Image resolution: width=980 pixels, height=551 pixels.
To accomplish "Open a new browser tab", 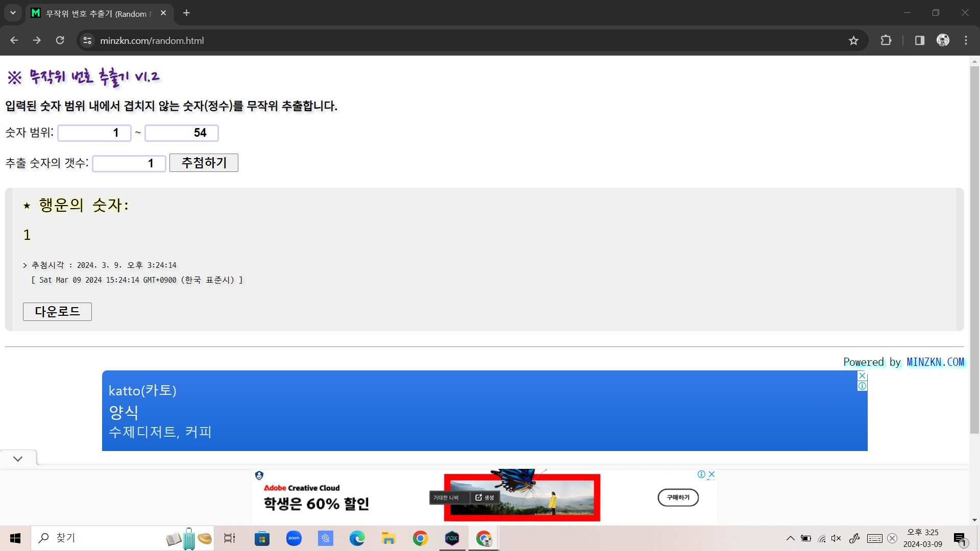I will (x=186, y=13).
